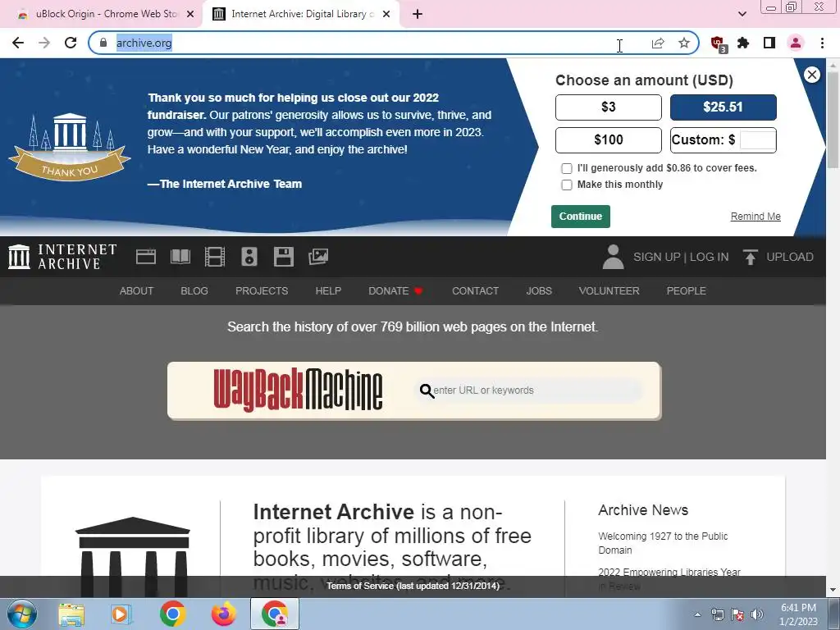
Task: Open Windows Explorer from taskbar
Action: tap(71, 614)
